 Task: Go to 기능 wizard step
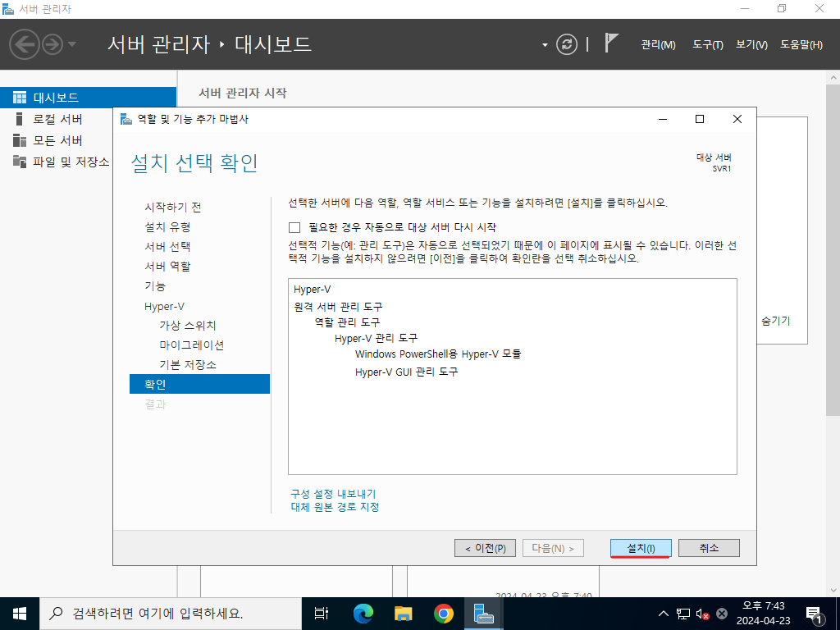tap(155, 286)
